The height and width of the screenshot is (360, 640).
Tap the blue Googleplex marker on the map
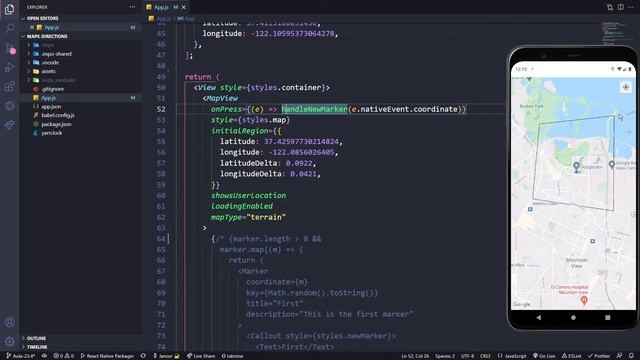pyautogui.click(x=576, y=167)
